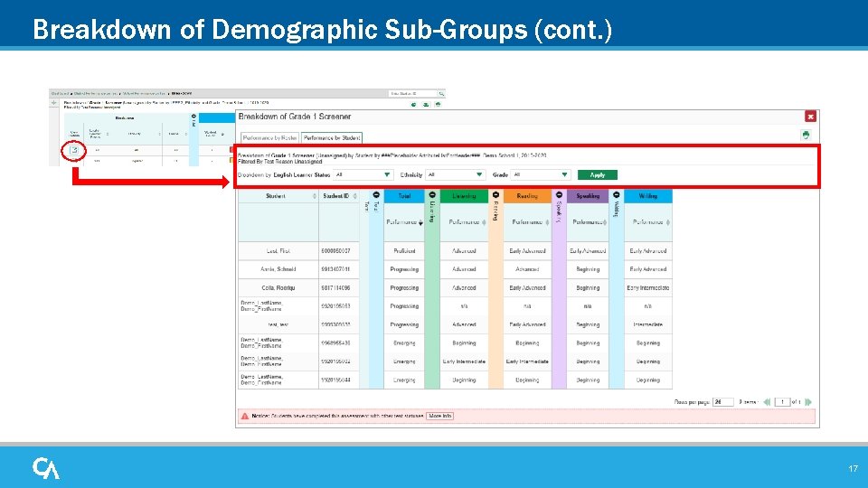Click the student ID search field in the background window
The width and height of the screenshot is (868, 488).
click(413, 94)
